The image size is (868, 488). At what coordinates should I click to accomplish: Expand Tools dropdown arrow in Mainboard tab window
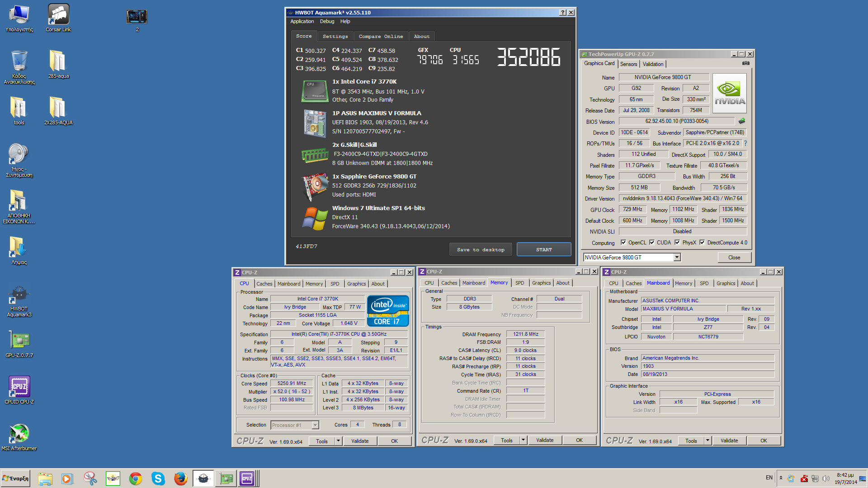pyautogui.click(x=708, y=441)
